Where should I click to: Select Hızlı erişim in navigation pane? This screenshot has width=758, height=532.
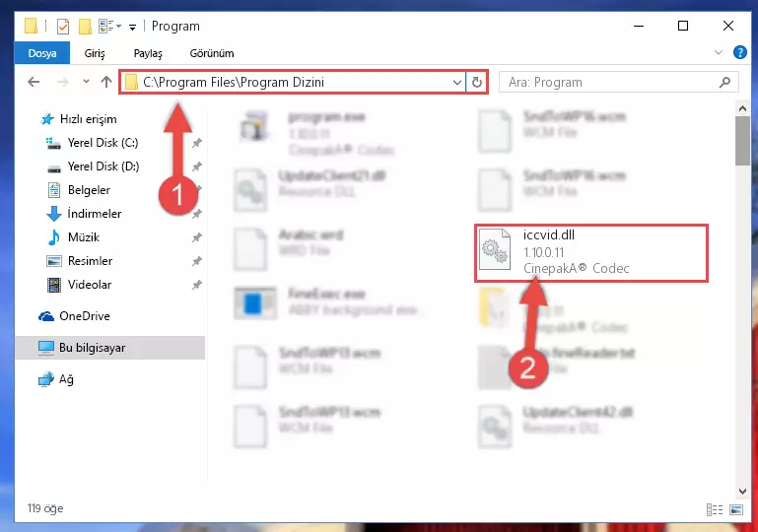point(88,119)
